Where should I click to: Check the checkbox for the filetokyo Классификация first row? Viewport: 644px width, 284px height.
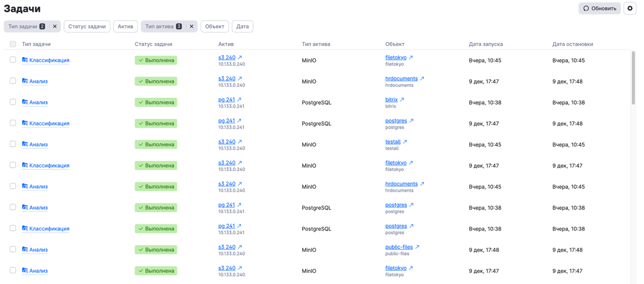point(13,60)
